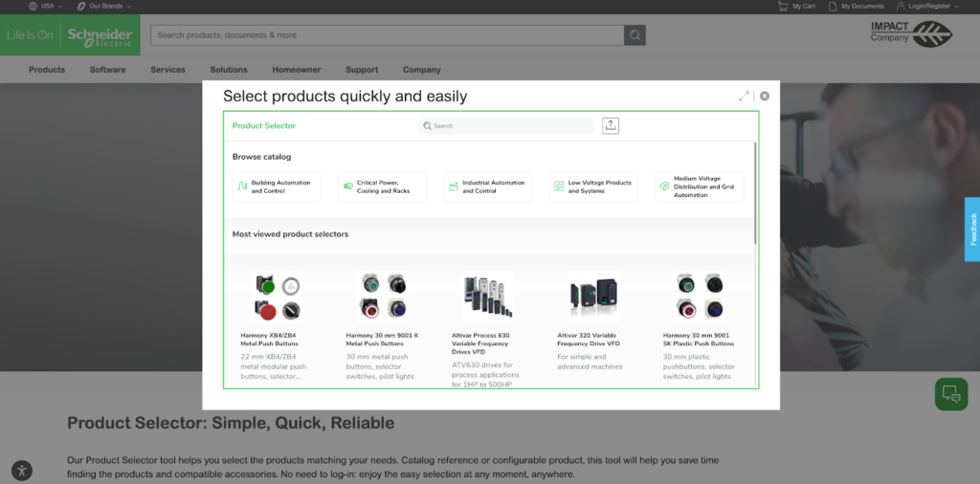
Task: Open the green chat support icon
Action: [x=951, y=394]
